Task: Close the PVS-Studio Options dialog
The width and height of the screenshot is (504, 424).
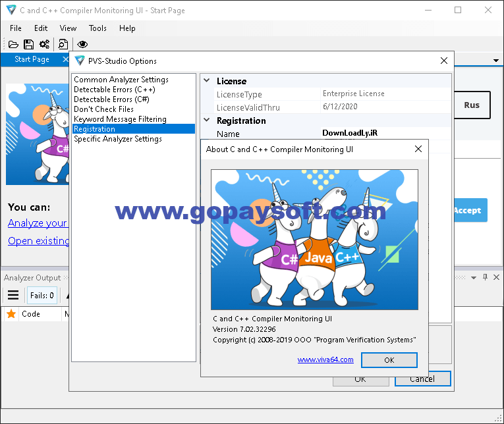Action: pyautogui.click(x=444, y=61)
